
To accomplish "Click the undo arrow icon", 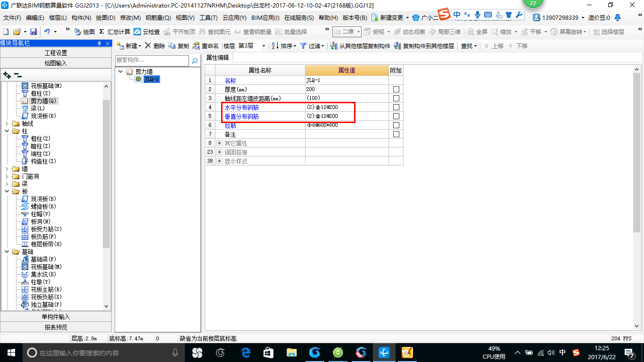I will pos(47,32).
